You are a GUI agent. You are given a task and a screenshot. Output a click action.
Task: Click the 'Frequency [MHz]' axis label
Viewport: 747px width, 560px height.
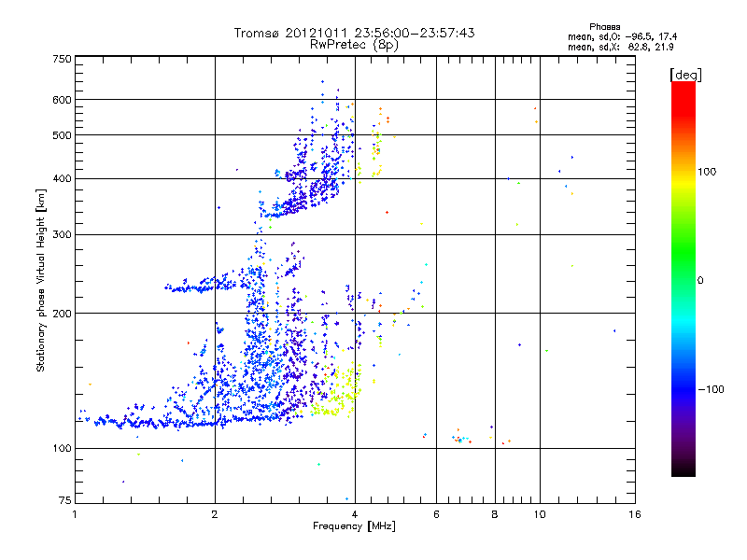354,526
